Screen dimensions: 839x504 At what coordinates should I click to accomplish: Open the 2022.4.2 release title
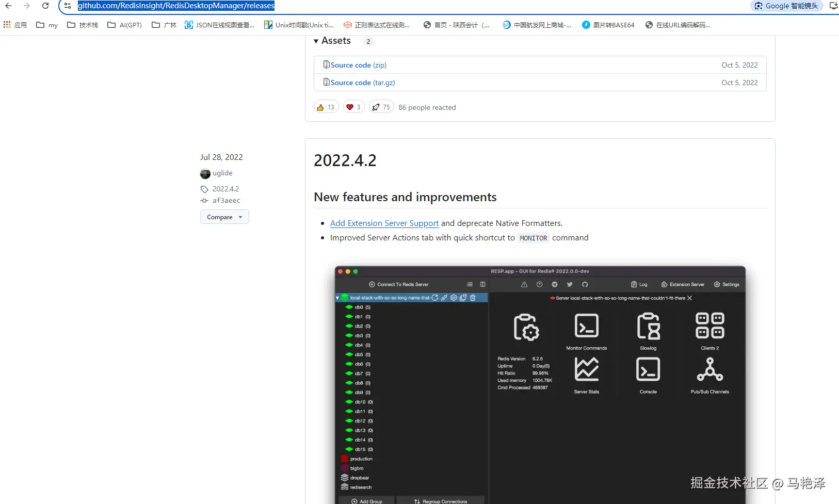pyautogui.click(x=345, y=160)
